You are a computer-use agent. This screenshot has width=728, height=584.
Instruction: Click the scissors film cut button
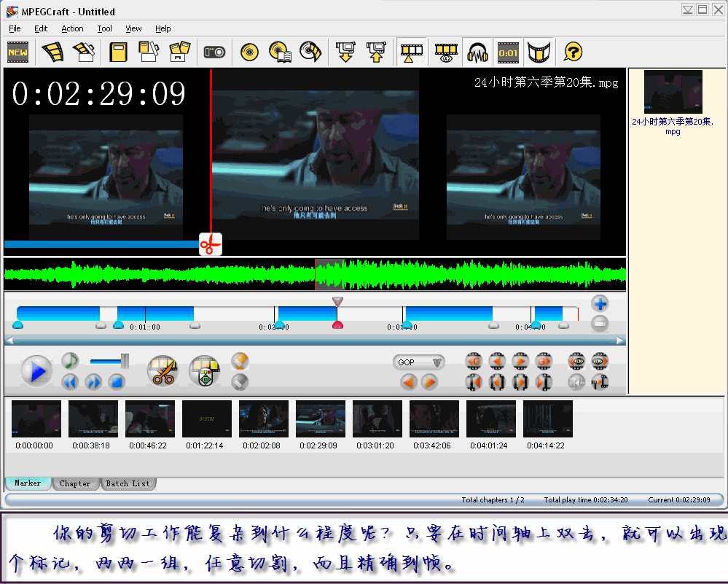click(163, 371)
